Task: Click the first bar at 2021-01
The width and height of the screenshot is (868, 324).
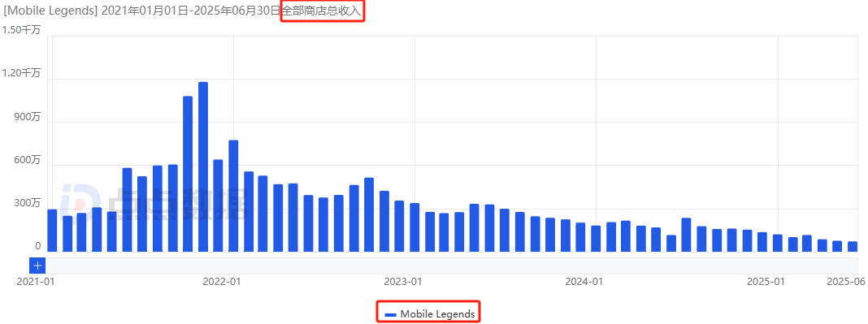Action: pos(52,231)
